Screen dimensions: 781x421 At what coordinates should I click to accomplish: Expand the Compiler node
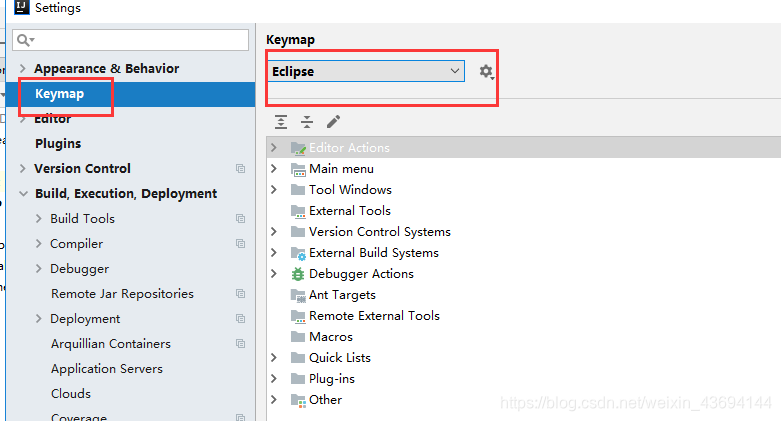[39, 243]
